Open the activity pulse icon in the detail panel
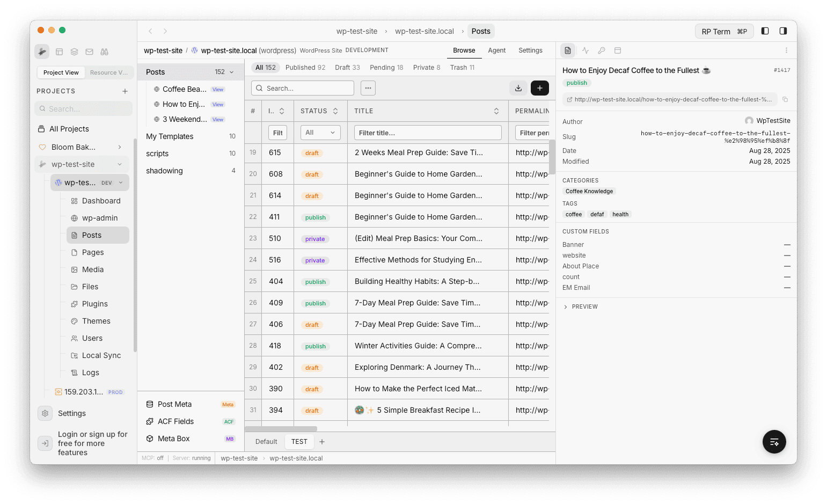 [585, 50]
